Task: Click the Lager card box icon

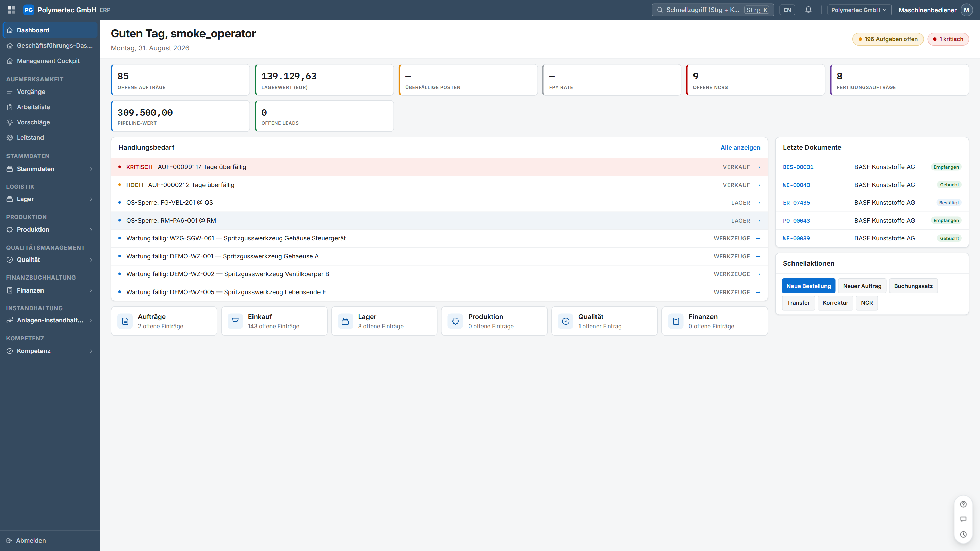Action: (x=345, y=321)
